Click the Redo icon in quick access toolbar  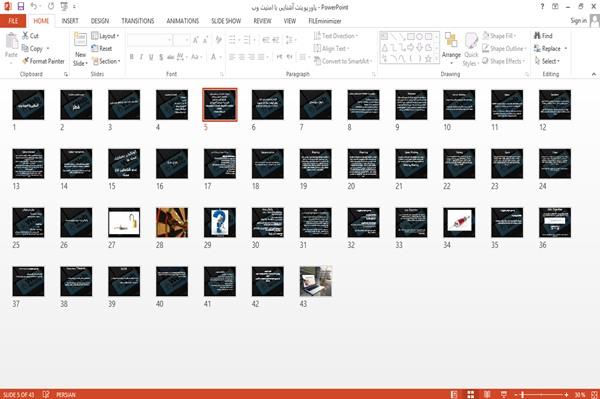(51, 6)
